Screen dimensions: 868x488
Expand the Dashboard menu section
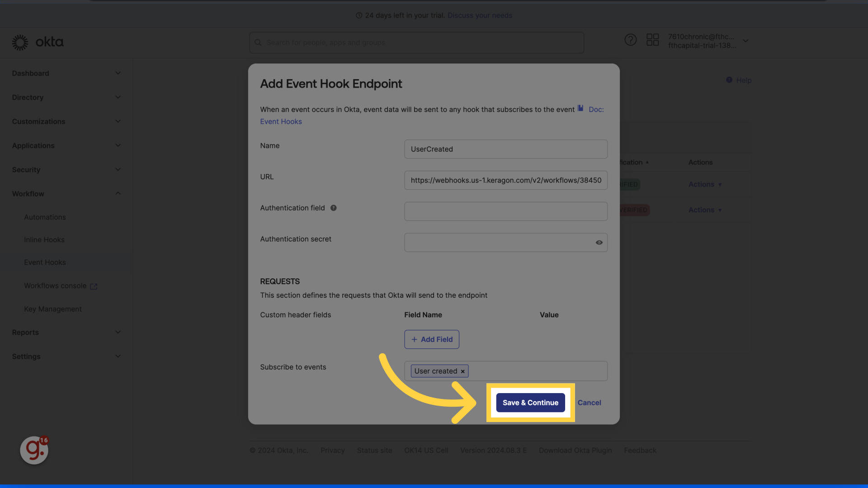66,73
